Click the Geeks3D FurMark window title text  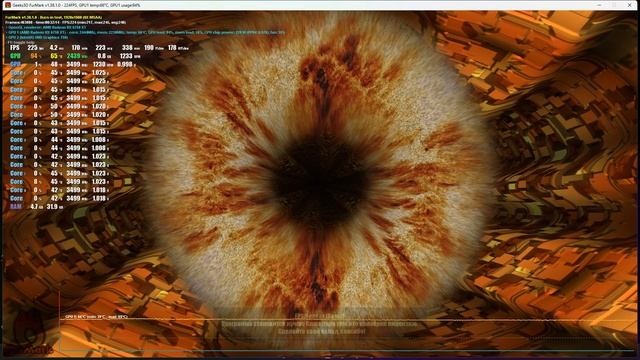pyautogui.click(x=76, y=5)
